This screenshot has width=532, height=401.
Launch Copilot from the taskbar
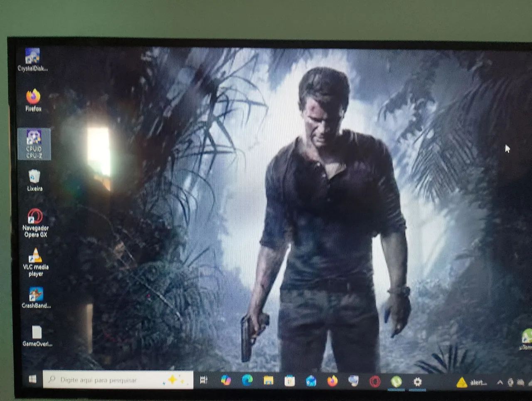pos(226,380)
